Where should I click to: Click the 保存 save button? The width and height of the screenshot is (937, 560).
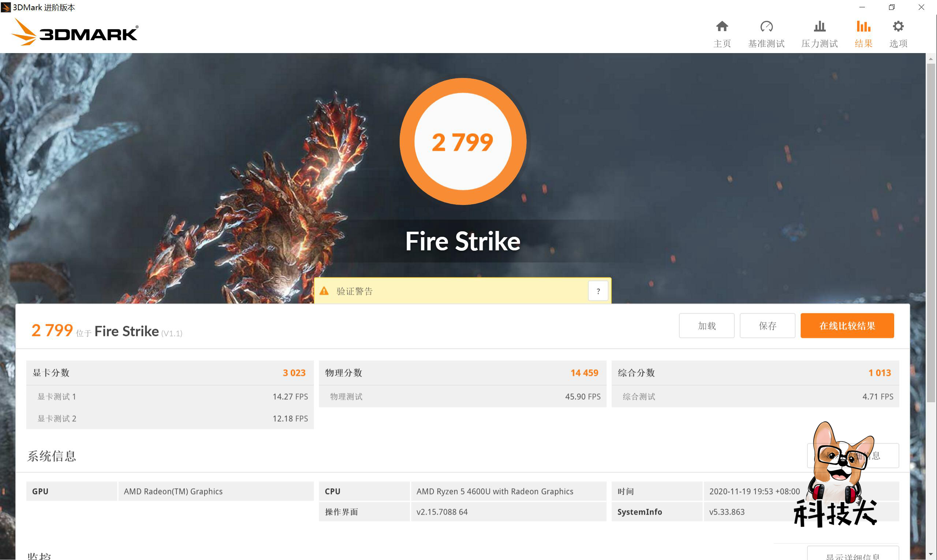point(767,326)
